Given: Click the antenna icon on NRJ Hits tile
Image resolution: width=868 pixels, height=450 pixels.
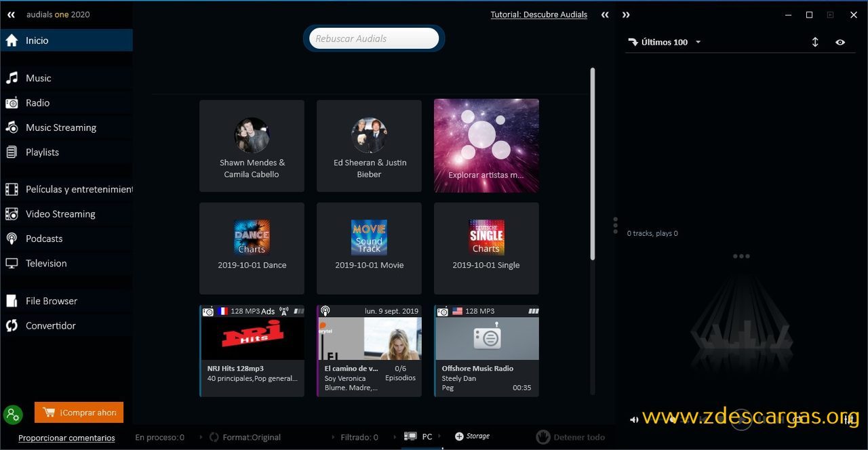Looking at the screenshot, I should 283,311.
